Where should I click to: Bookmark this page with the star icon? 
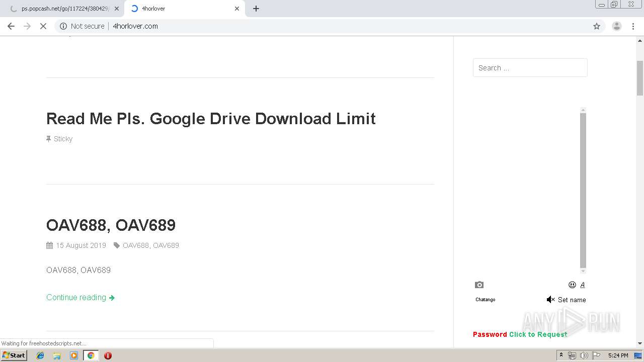(597, 26)
